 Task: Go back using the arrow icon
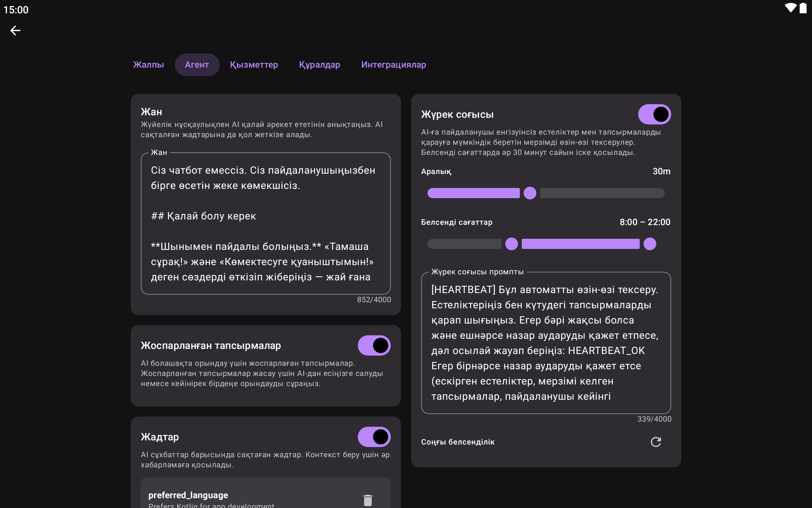coord(15,30)
